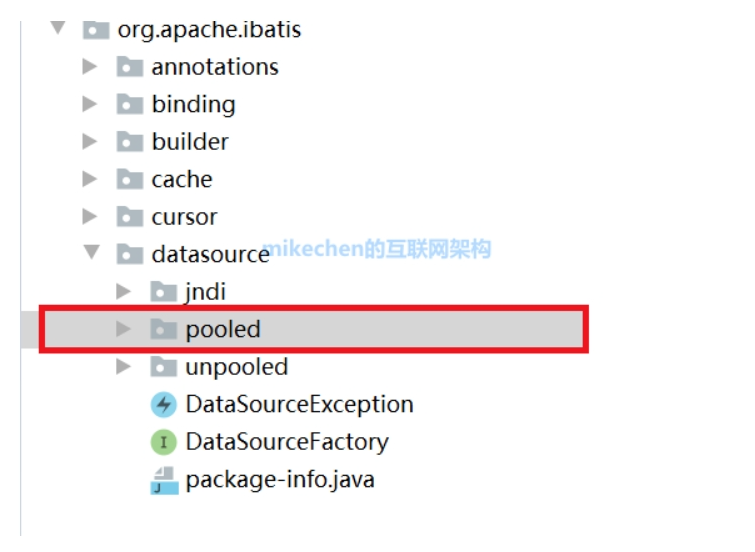Click the unpooled package folder icon
This screenshot has height=552, width=755.
[x=163, y=367]
